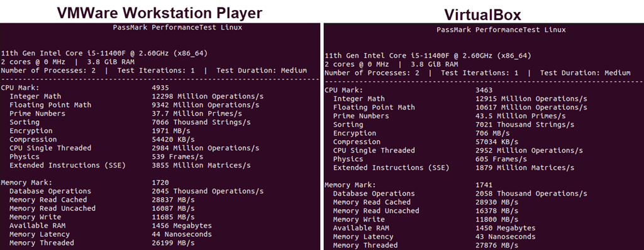644x250 pixels.
Task: Click VirtualBox PassMark PerformanceTest Linux title
Action: click(x=501, y=30)
